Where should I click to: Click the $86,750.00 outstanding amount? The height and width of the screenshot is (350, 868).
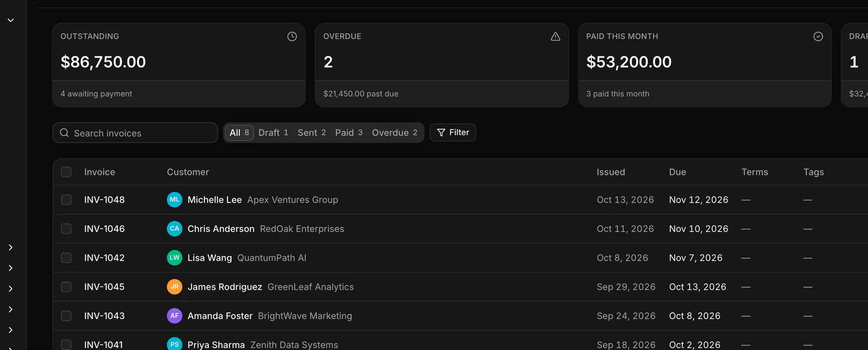(103, 62)
